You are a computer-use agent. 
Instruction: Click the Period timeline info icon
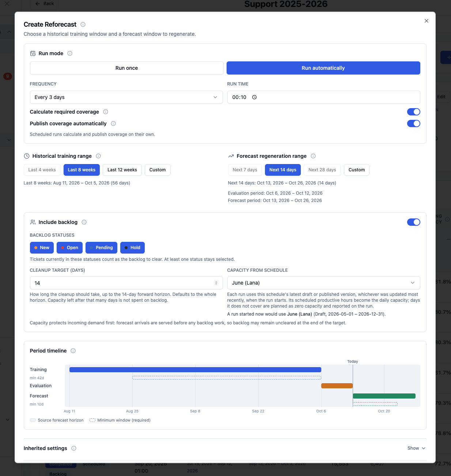click(73, 351)
